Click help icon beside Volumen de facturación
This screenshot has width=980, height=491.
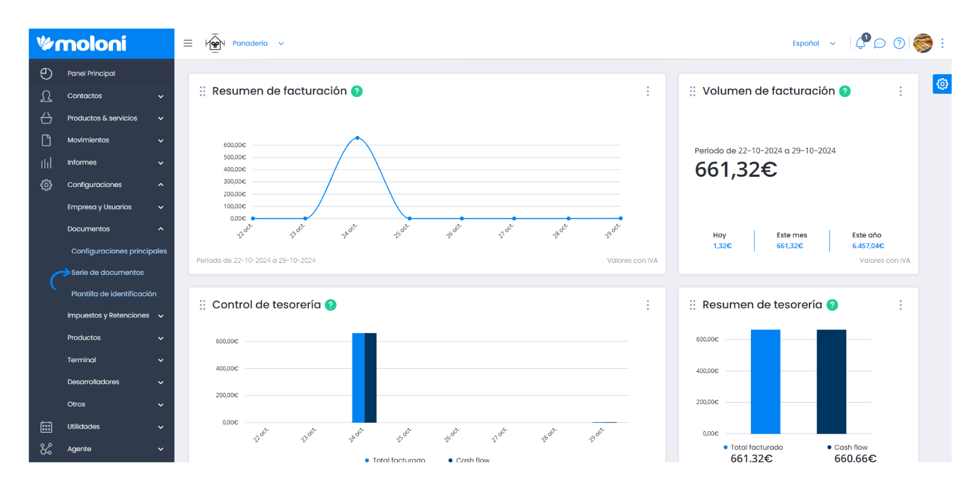(x=845, y=91)
